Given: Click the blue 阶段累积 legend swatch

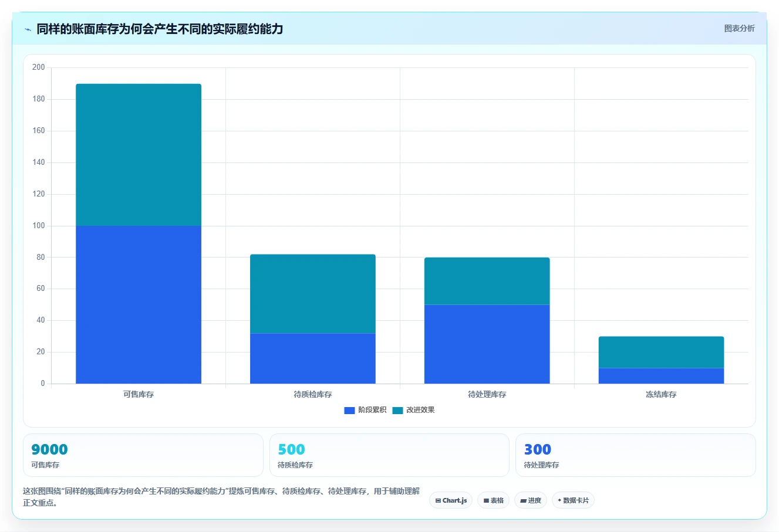Looking at the screenshot, I should click(349, 411).
